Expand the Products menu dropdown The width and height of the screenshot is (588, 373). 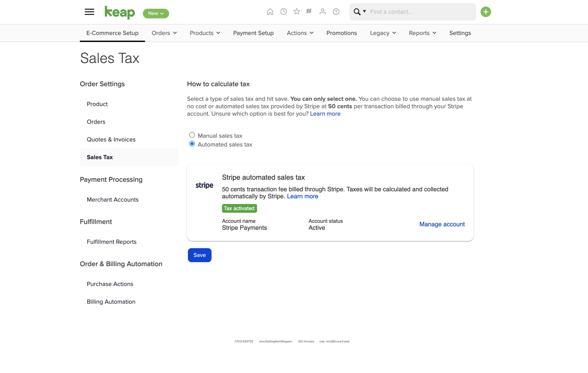point(205,33)
